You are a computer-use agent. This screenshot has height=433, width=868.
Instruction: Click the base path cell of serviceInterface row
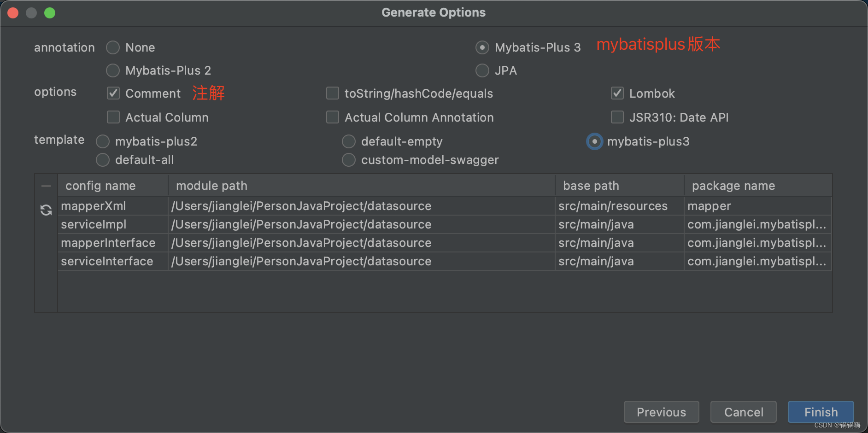click(x=620, y=261)
